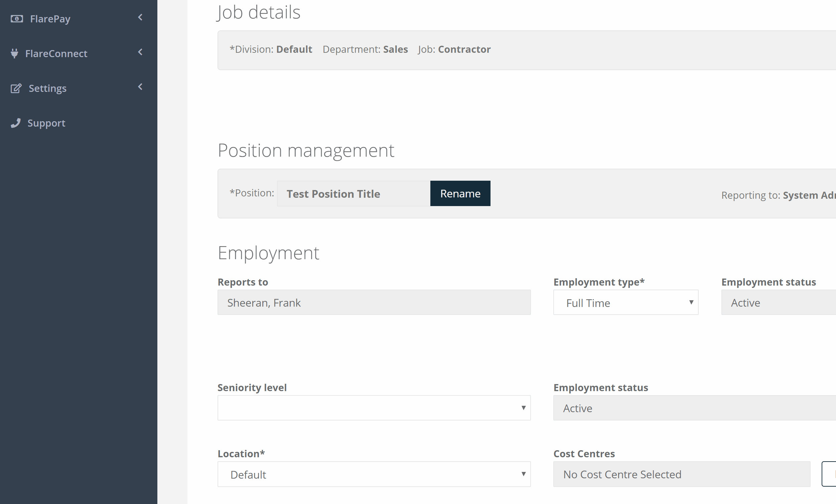The image size is (836, 504).
Task: Open the FlareConnect sidebar menu
Action: 79,53
